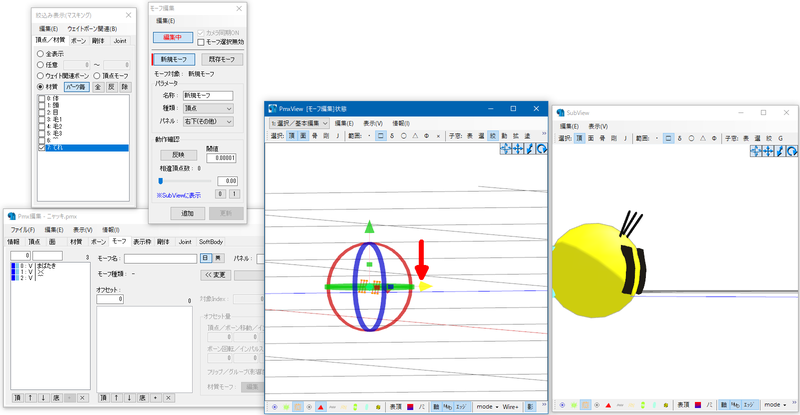
Task: Click the 新規モーフ button
Action: [173, 59]
